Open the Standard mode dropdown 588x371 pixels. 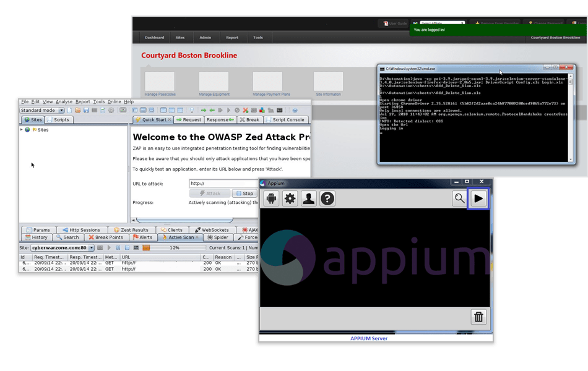click(61, 110)
